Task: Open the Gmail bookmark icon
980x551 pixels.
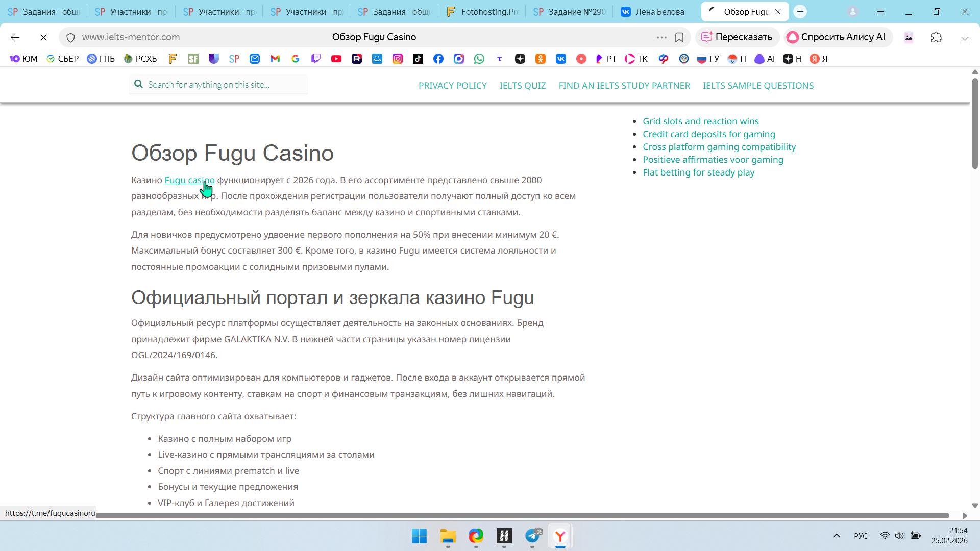Action: [x=275, y=59]
